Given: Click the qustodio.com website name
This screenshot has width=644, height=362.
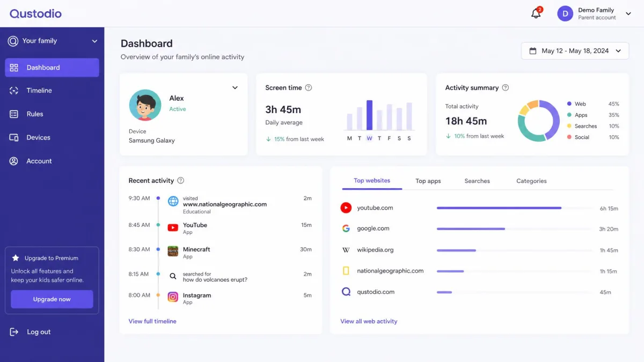Looking at the screenshot, I should pyautogui.click(x=376, y=292).
